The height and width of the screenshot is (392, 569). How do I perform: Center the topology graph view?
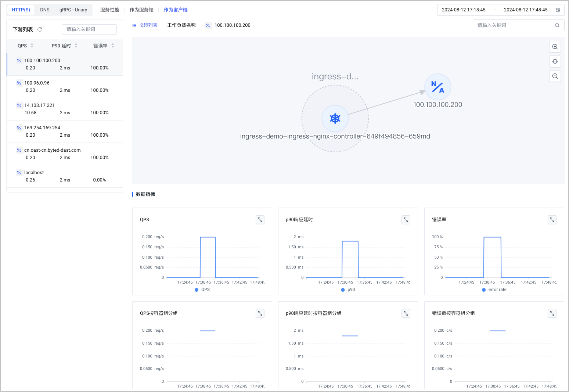(555, 61)
